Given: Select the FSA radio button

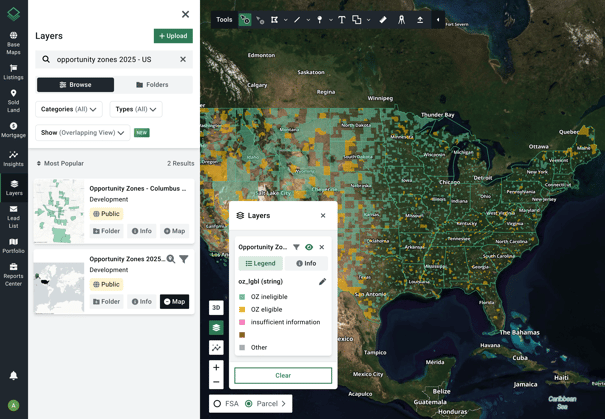Looking at the screenshot, I should (217, 404).
